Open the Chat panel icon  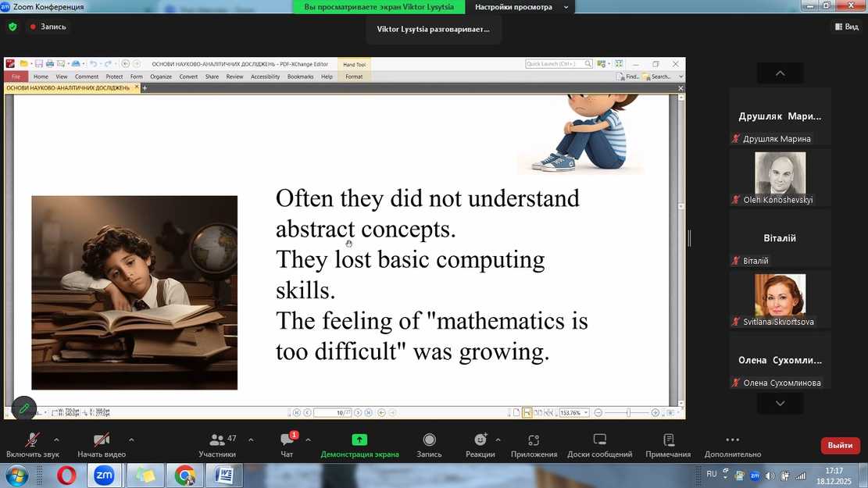click(x=287, y=440)
